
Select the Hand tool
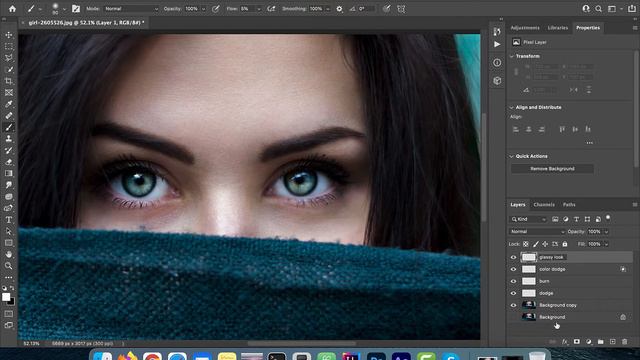coord(9,254)
